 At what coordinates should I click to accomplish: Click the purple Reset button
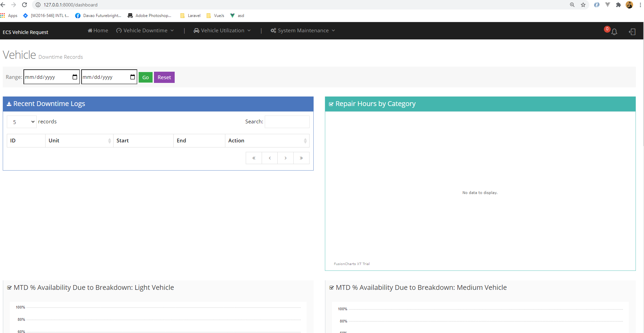coord(164,77)
